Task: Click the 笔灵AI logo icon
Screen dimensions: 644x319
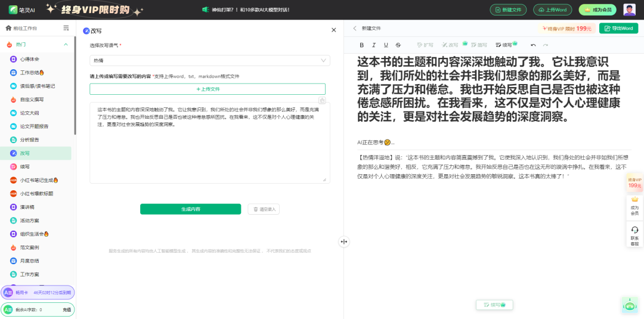Action: coord(14,10)
